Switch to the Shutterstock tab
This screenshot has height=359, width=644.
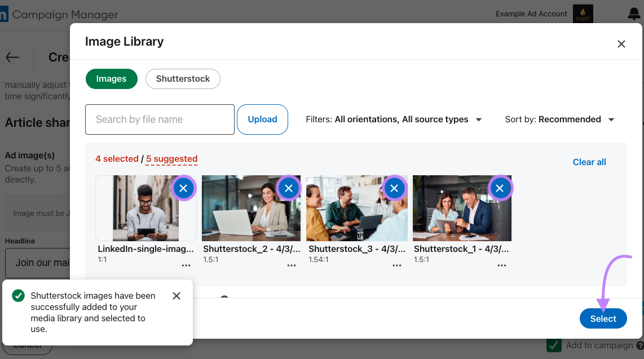(183, 79)
